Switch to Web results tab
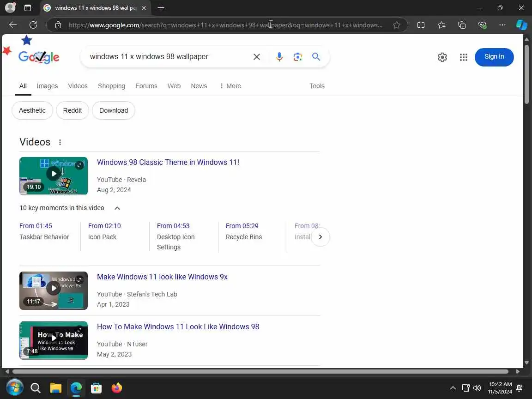Screen dimensions: 532x399 pyautogui.click(x=174, y=86)
